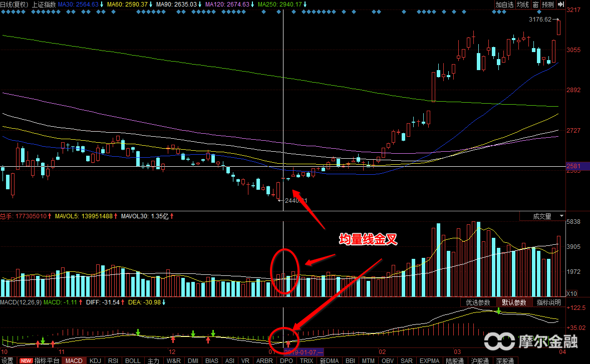Switch to the TRIX indicator tab
590x364 pixels.
[x=307, y=360]
